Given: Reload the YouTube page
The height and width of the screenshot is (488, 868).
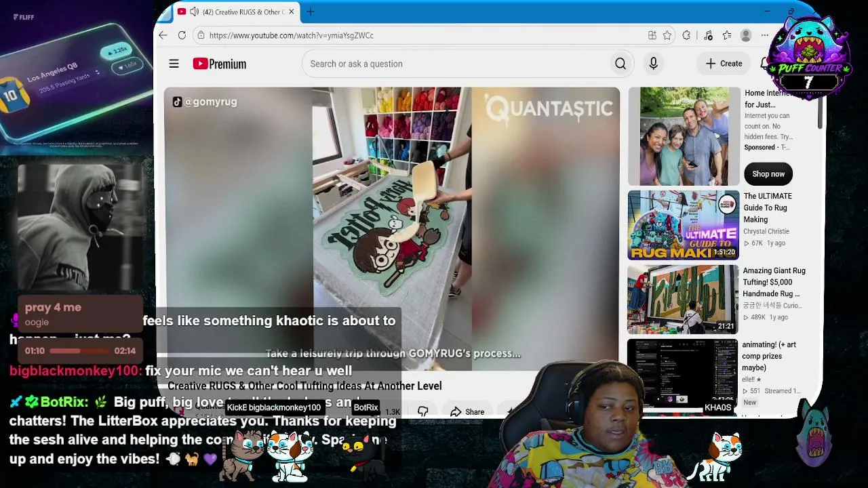Looking at the screenshot, I should tap(182, 35).
